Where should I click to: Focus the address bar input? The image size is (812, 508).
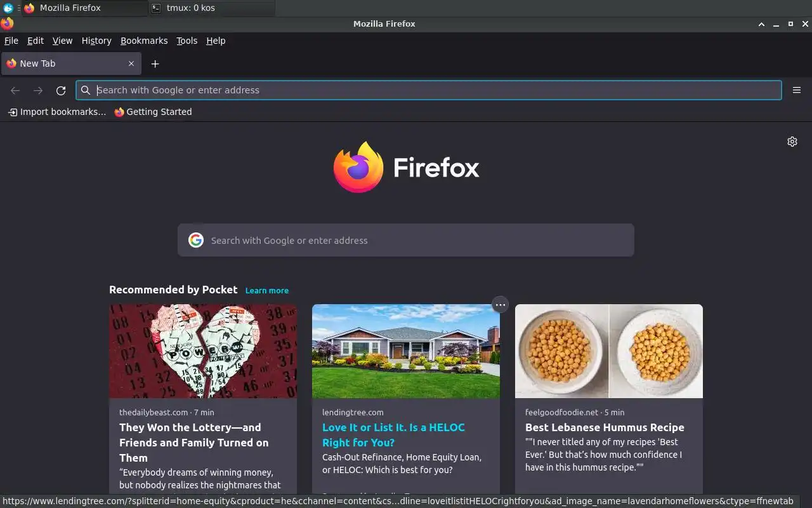click(429, 90)
